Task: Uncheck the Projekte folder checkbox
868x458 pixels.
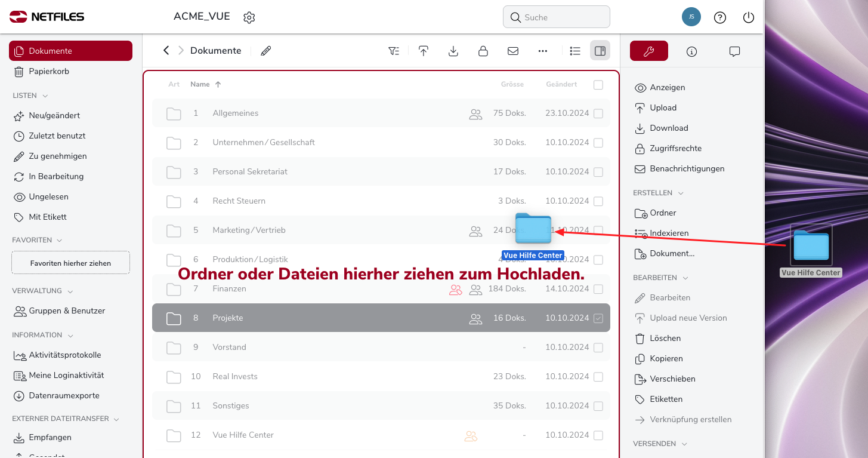Action: [x=598, y=318]
